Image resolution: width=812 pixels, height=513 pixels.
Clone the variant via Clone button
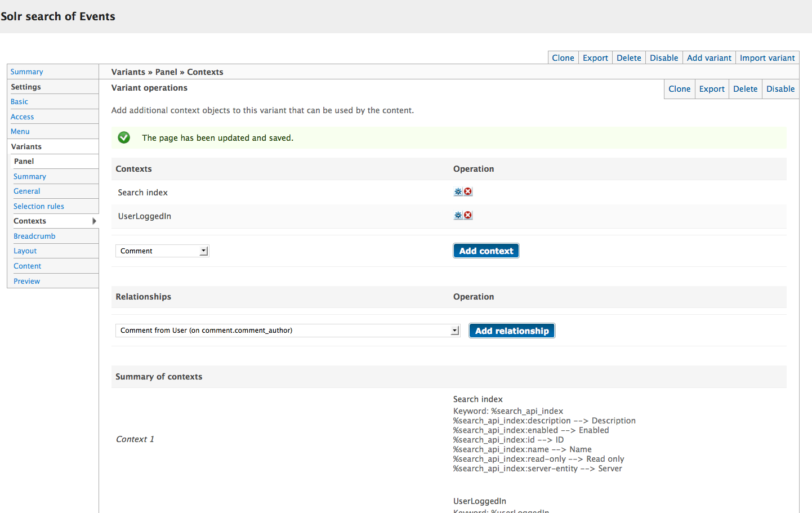point(680,88)
